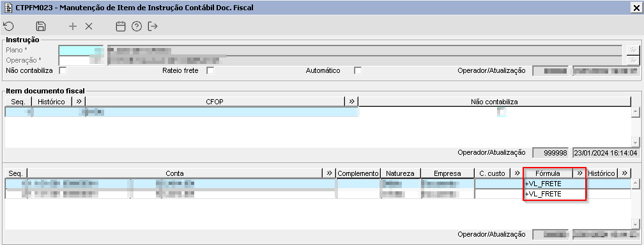Toggle the Automático checkbox
Image resolution: width=644 pixels, height=245 pixels.
click(x=358, y=71)
